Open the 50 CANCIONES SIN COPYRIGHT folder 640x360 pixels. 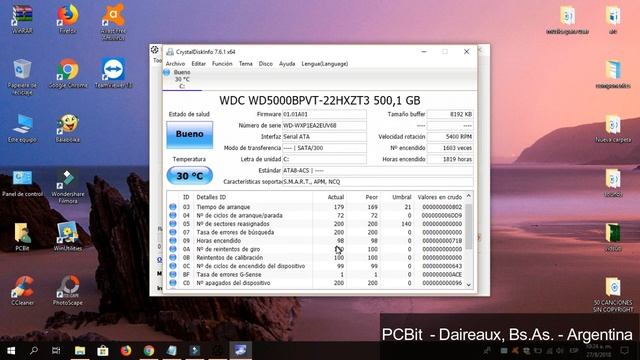point(613,295)
